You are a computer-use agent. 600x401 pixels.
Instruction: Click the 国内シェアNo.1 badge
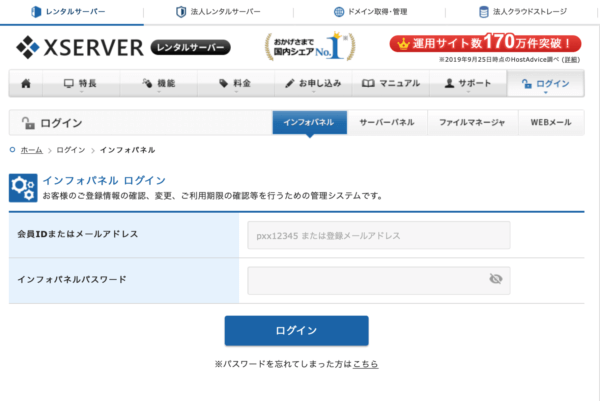[310, 47]
